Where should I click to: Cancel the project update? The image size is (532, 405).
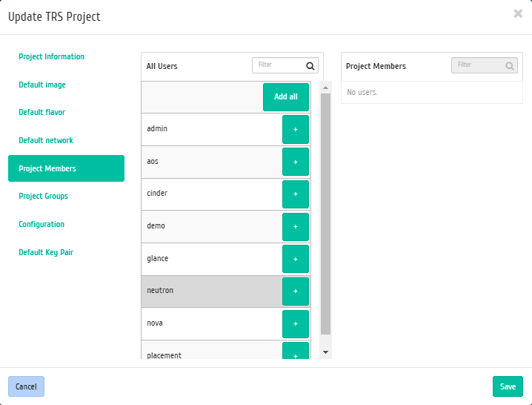click(26, 386)
